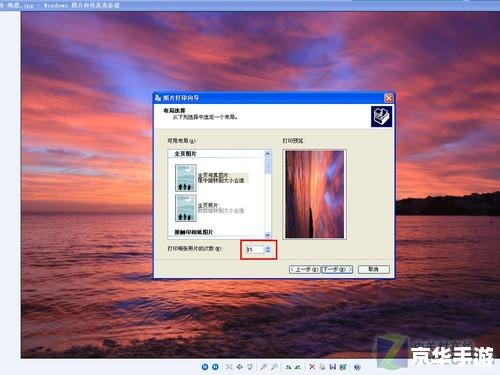500x375 pixels.
Task: Click Print icon in viewer toolbar
Action: 322,367
